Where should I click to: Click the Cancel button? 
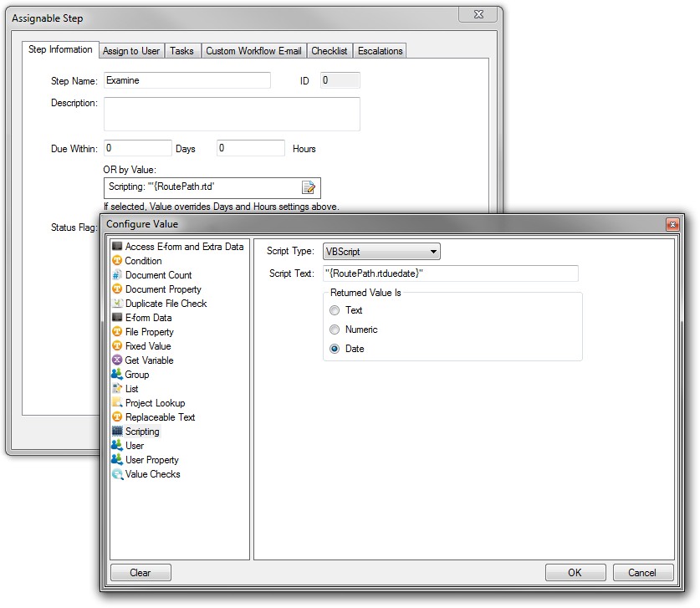642,573
